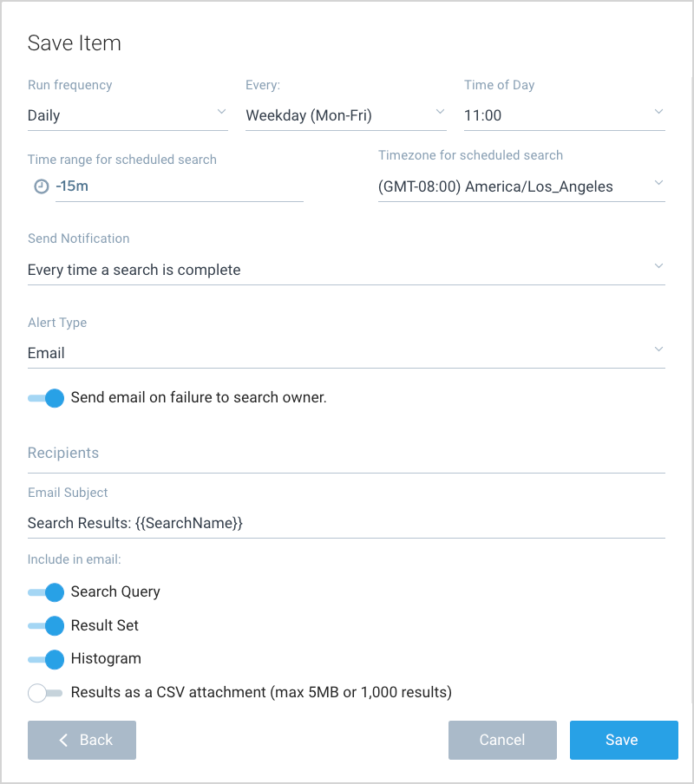
Task: Click the time range -15m input field
Action: click(x=179, y=186)
